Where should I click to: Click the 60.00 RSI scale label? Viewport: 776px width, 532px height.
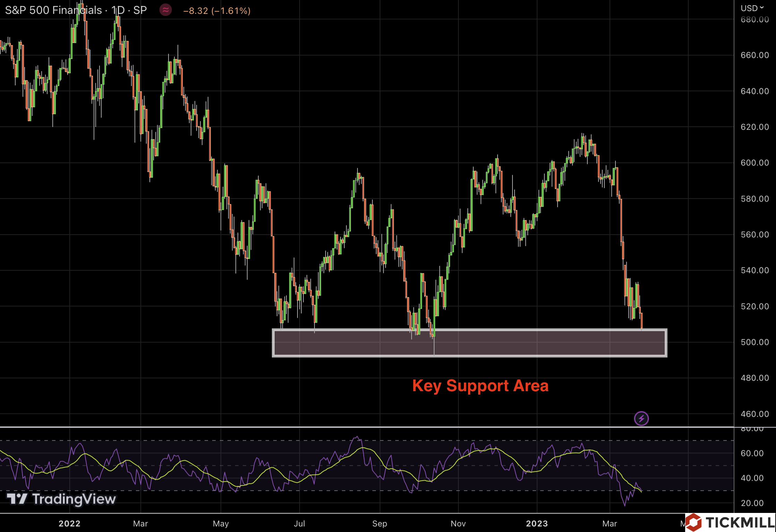752,453
